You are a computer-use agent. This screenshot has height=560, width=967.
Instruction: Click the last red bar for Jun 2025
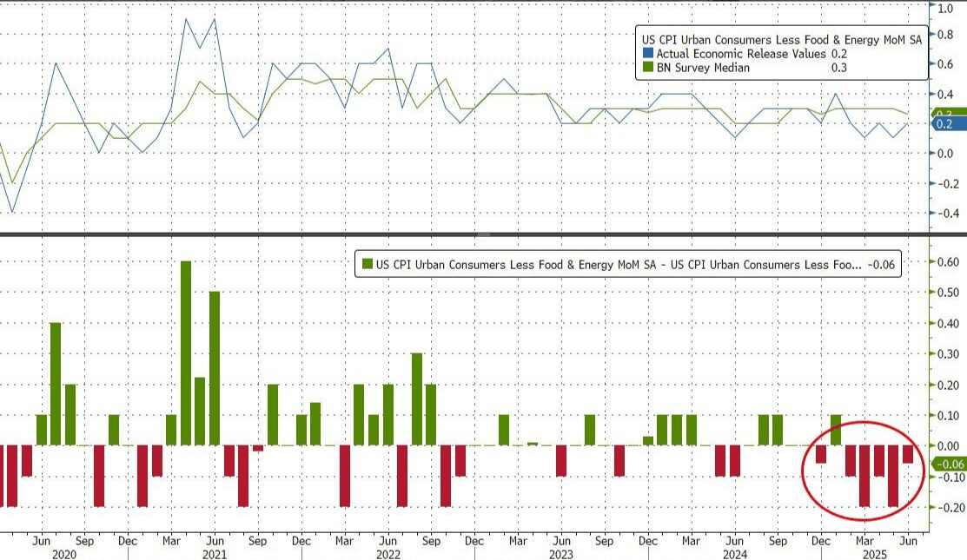(908, 454)
